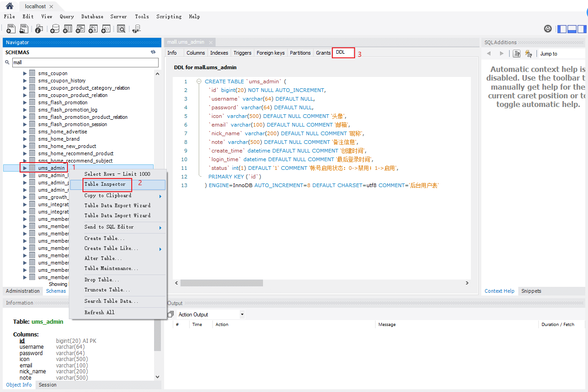Create a new function toolbar icon
Image resolution: width=588 pixels, height=392 pixels.
[x=106, y=29]
